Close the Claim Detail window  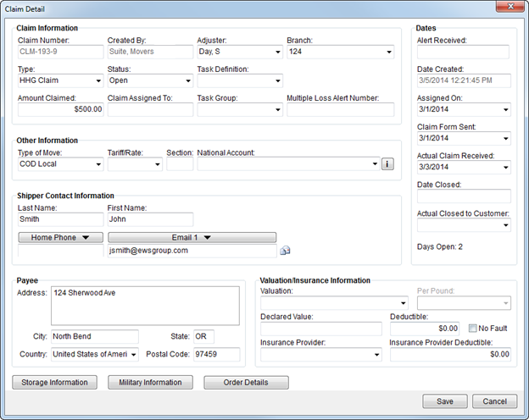[507, 8]
